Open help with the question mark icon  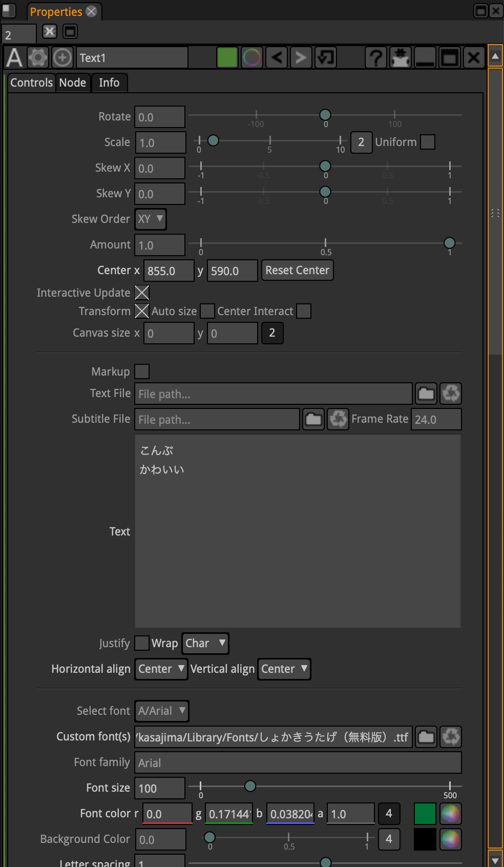(x=375, y=57)
